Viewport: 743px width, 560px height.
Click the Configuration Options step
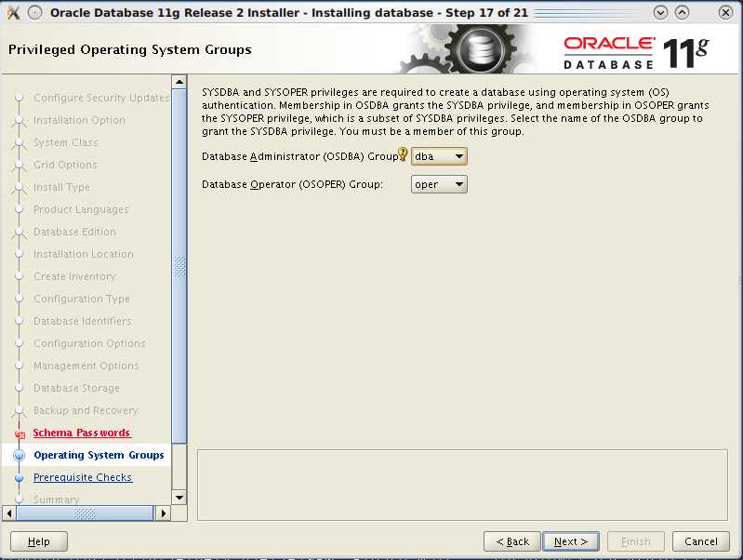(x=89, y=343)
